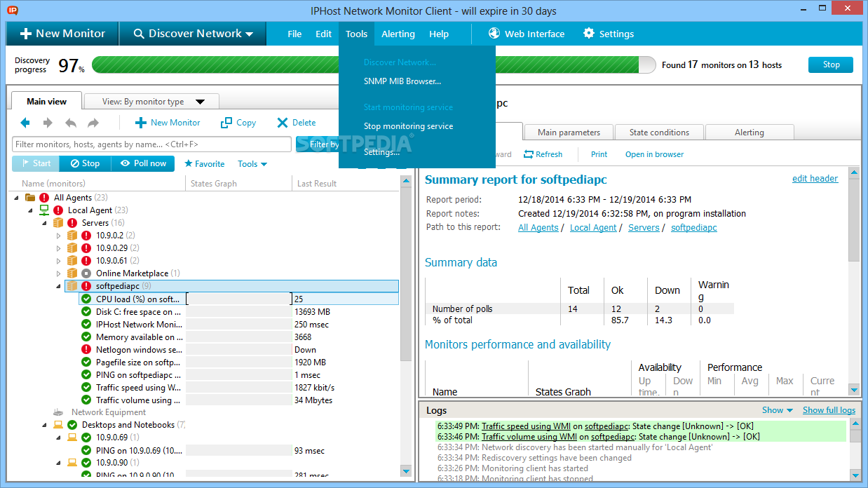
Task: Open the File menu
Action: coord(294,34)
